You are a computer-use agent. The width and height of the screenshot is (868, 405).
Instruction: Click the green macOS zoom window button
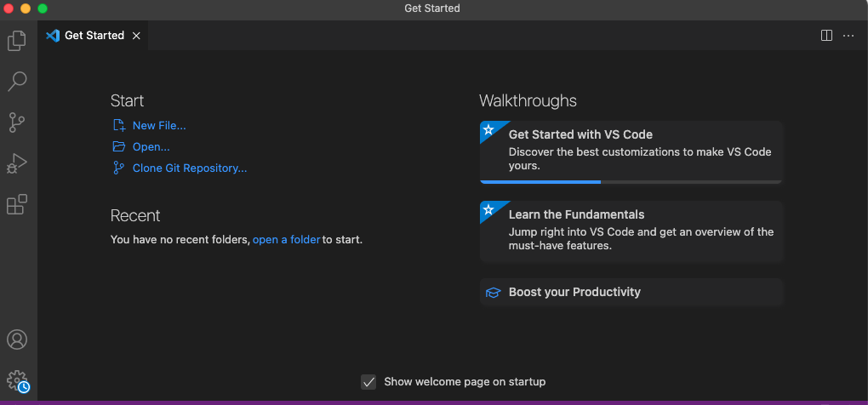42,9
